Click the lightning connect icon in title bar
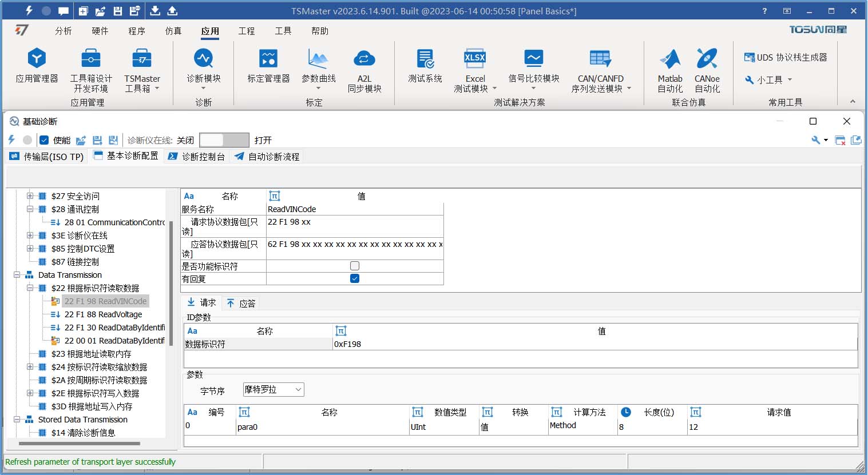This screenshot has height=475, width=868. pos(29,10)
